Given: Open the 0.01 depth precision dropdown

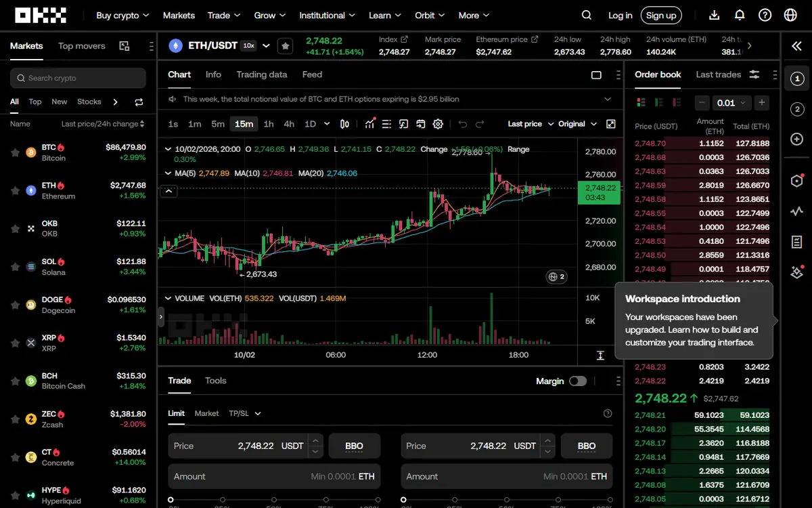Looking at the screenshot, I should [x=731, y=103].
